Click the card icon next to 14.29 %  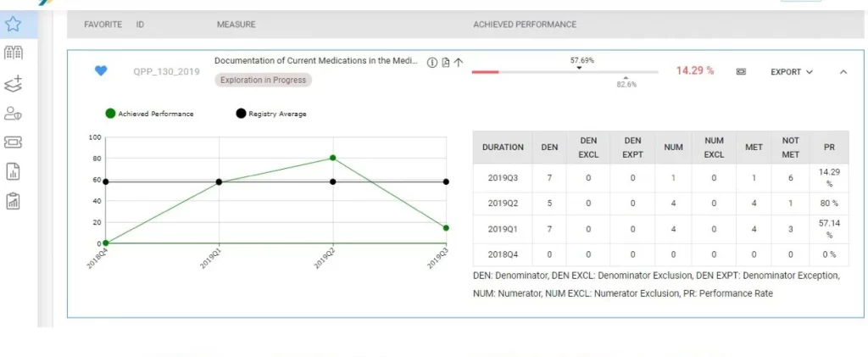click(x=741, y=71)
